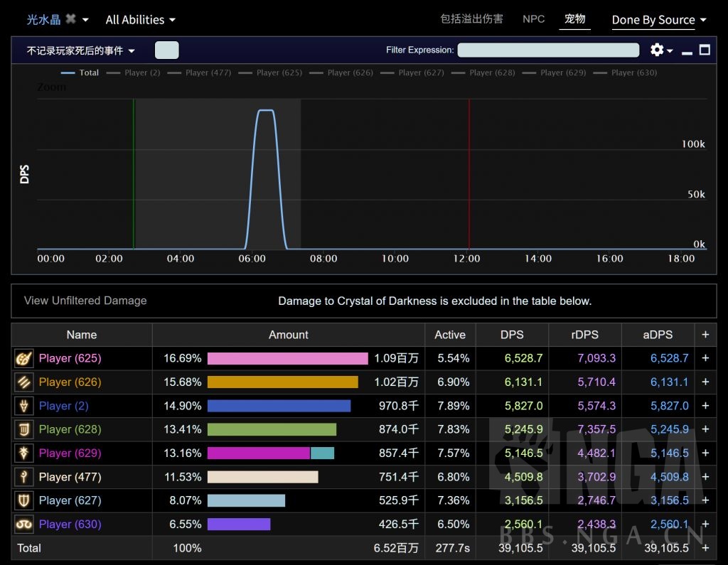The width and height of the screenshot is (728, 565).
Task: Open the Done By Source dropdown
Action: [x=659, y=20]
